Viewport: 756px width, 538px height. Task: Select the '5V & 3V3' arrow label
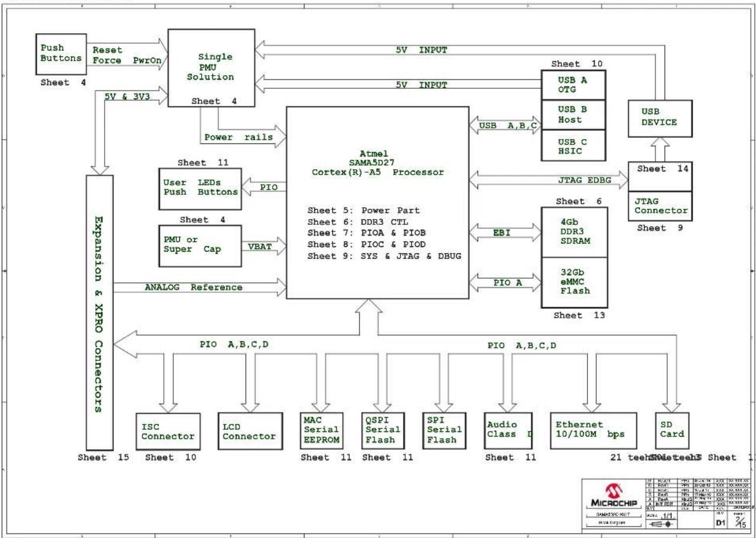(128, 95)
